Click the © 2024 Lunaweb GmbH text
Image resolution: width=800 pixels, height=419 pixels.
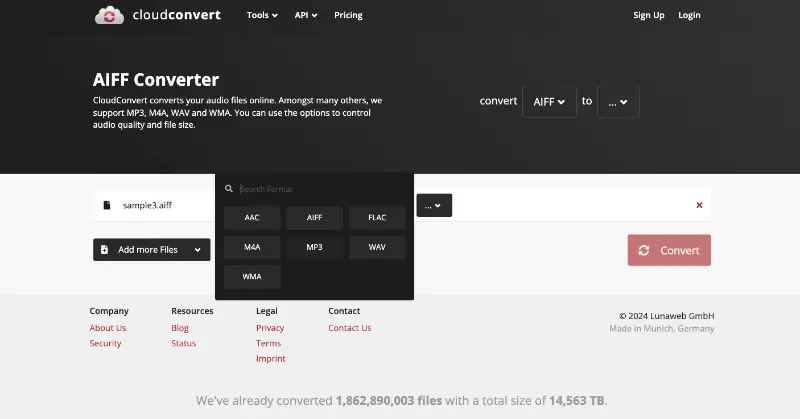click(x=667, y=316)
